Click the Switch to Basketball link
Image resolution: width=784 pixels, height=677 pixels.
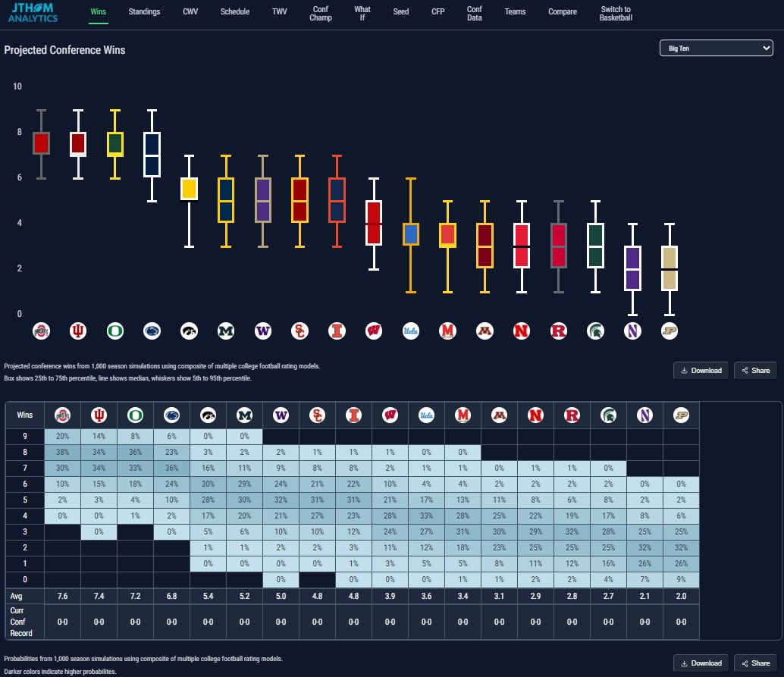tap(616, 14)
